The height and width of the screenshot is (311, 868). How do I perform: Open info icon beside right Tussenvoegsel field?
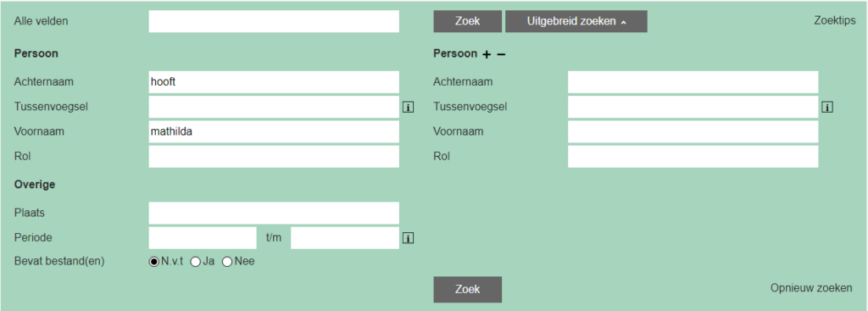[x=827, y=108]
